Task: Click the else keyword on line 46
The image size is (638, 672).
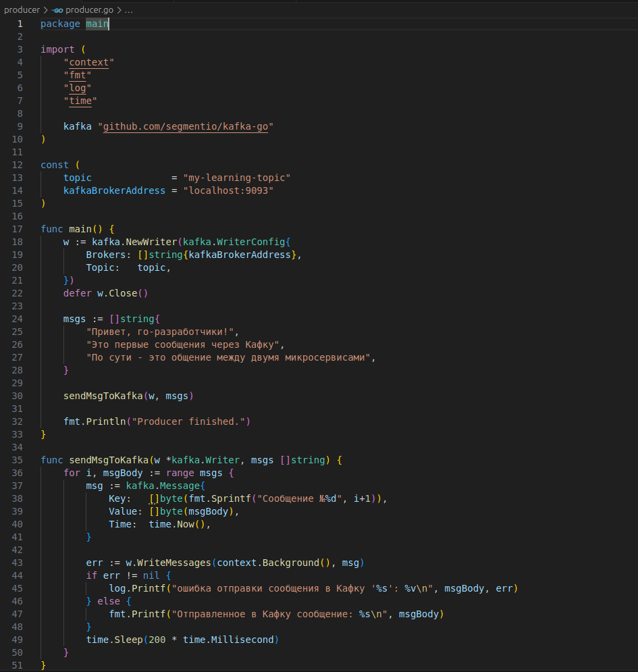Action: 109,601
